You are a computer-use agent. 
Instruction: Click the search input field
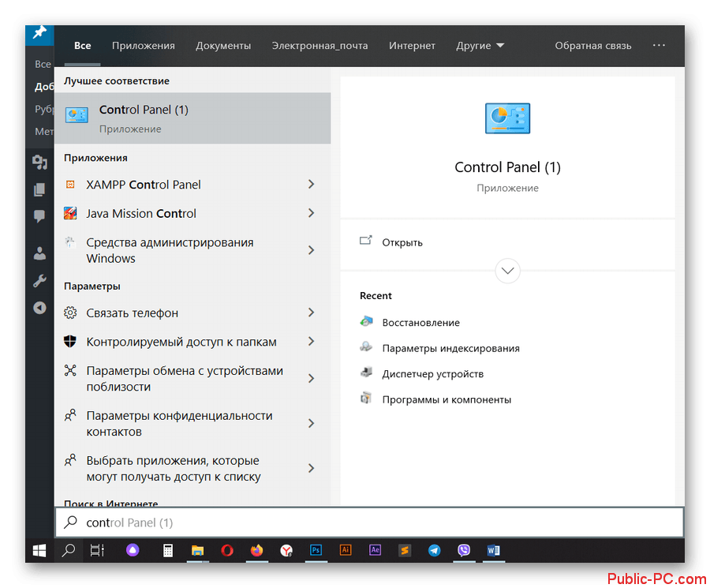point(369,522)
